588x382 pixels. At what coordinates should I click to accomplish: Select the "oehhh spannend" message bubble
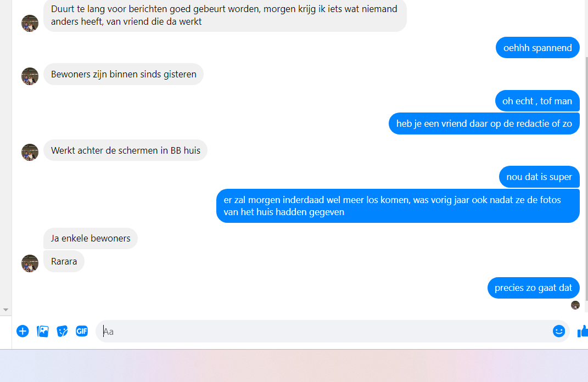[537, 48]
